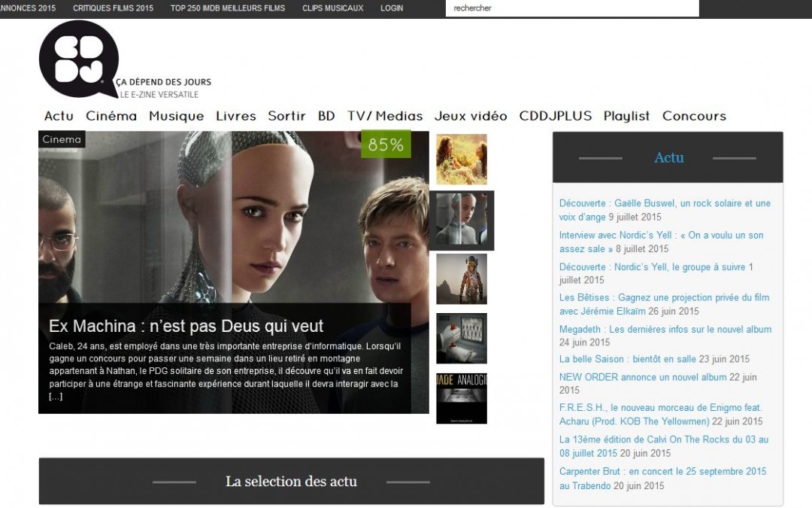Click the Actu sidebar heading
This screenshot has height=508, width=812.
tap(668, 157)
